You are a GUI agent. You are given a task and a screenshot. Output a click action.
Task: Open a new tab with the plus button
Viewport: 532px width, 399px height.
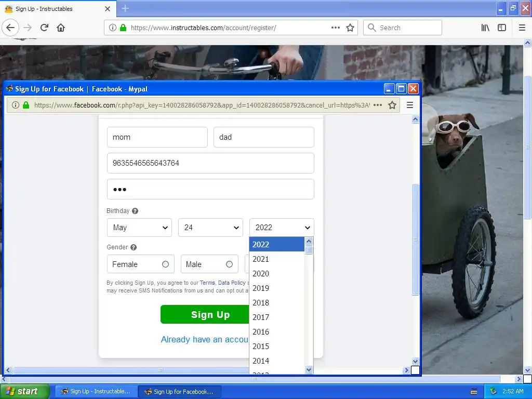(x=125, y=8)
